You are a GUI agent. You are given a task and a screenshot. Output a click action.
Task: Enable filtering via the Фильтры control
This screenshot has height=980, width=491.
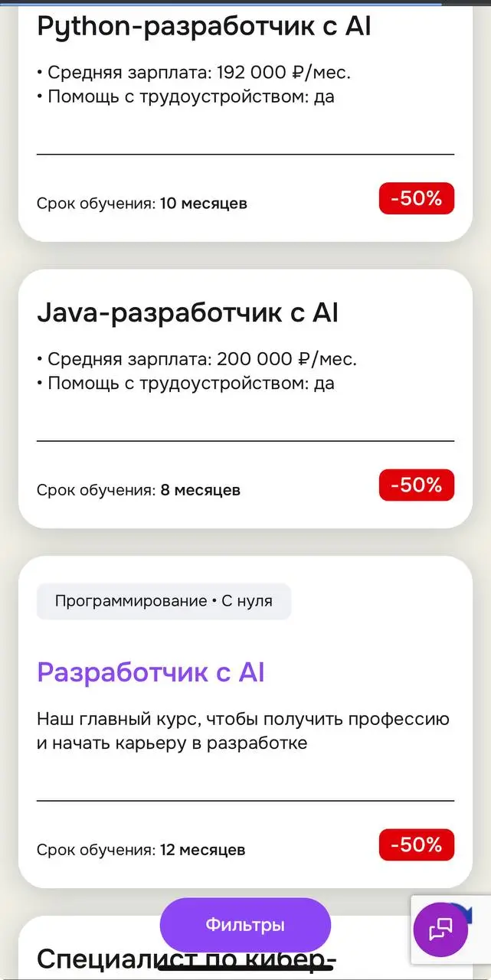click(x=244, y=924)
